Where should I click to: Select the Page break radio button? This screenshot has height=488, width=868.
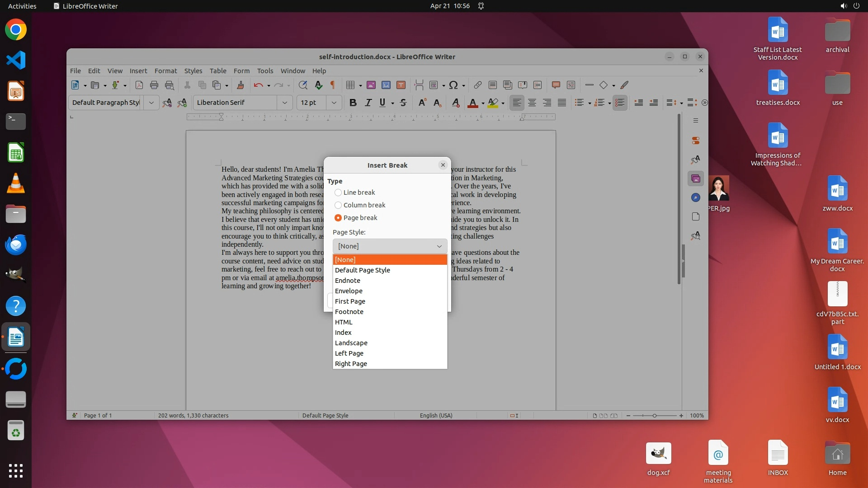coord(338,218)
